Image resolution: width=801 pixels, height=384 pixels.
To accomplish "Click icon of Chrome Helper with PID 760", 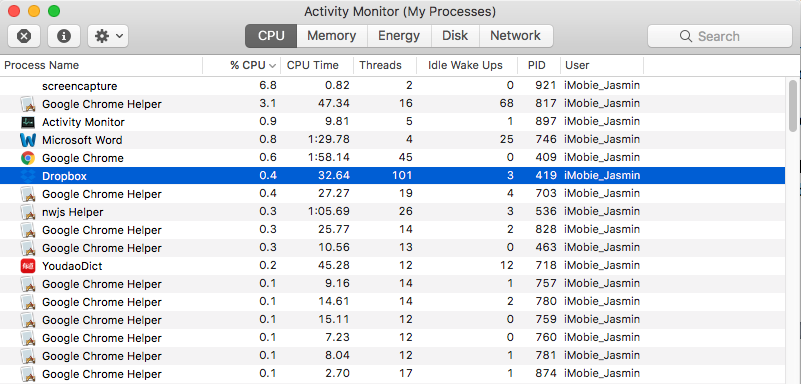I will click(28, 338).
